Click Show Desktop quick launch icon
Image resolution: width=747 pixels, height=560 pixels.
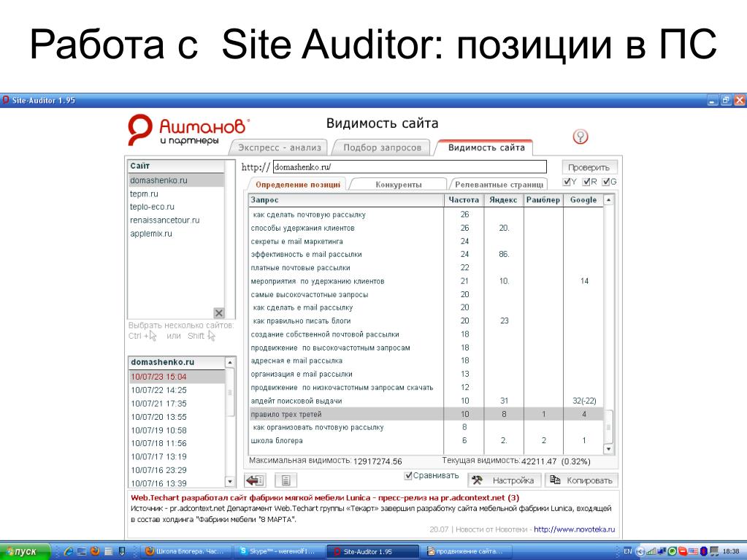pyautogui.click(x=82, y=551)
